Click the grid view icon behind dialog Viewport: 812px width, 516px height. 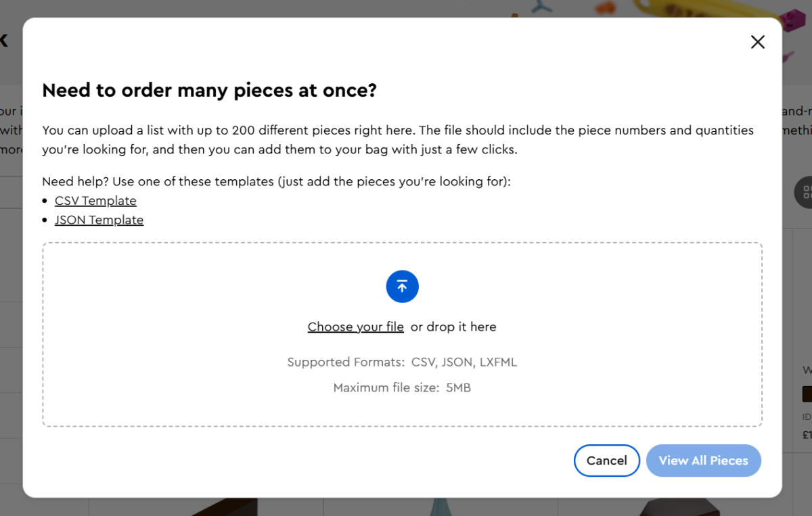tap(805, 191)
